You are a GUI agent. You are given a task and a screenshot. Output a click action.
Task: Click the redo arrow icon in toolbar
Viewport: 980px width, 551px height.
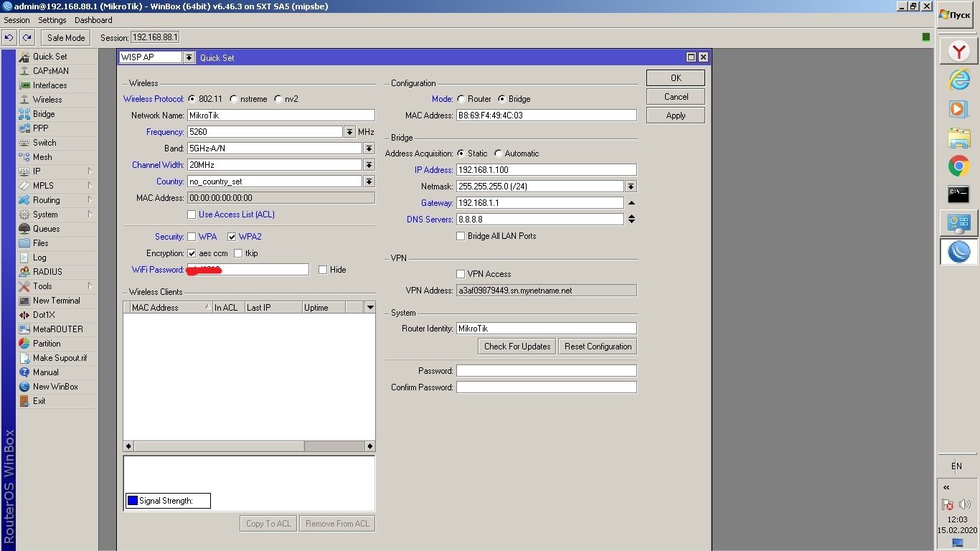tap(27, 38)
